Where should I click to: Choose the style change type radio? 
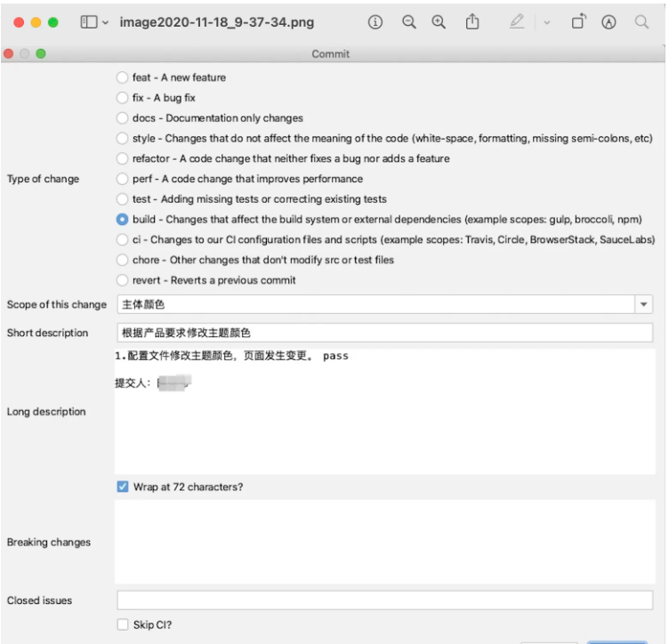tap(122, 138)
